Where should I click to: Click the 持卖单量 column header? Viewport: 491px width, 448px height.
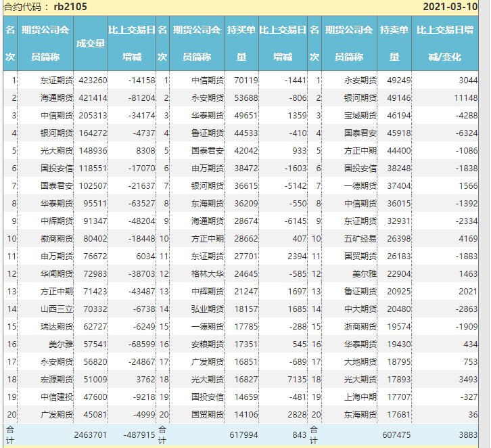[394, 43]
